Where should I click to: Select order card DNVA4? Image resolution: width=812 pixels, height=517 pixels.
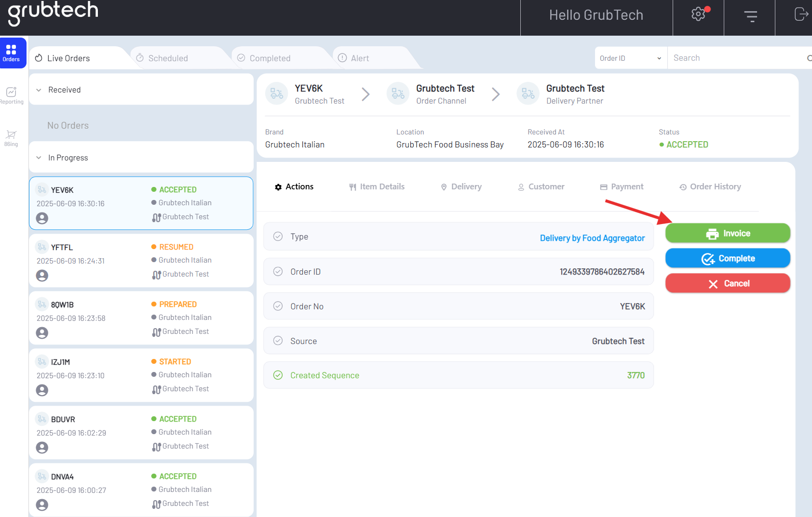coord(141,490)
